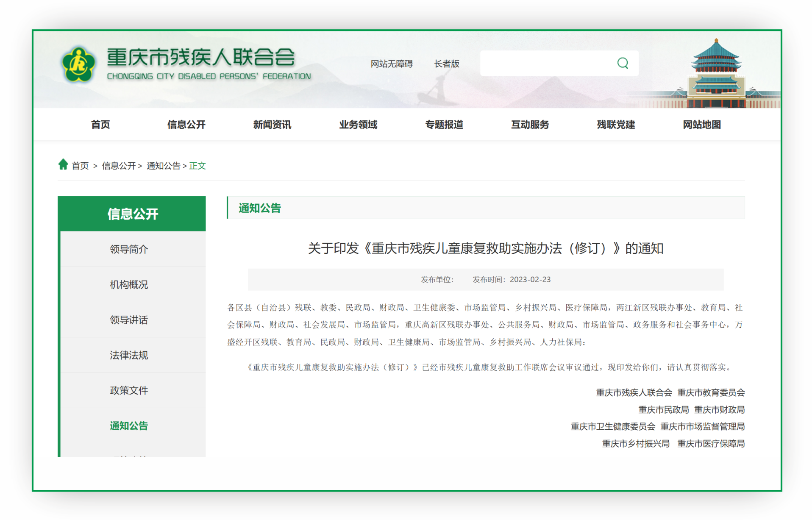This screenshot has width=812, height=520.
Task: Click signature 重庆市卫生健康委员会
Action: (x=613, y=427)
